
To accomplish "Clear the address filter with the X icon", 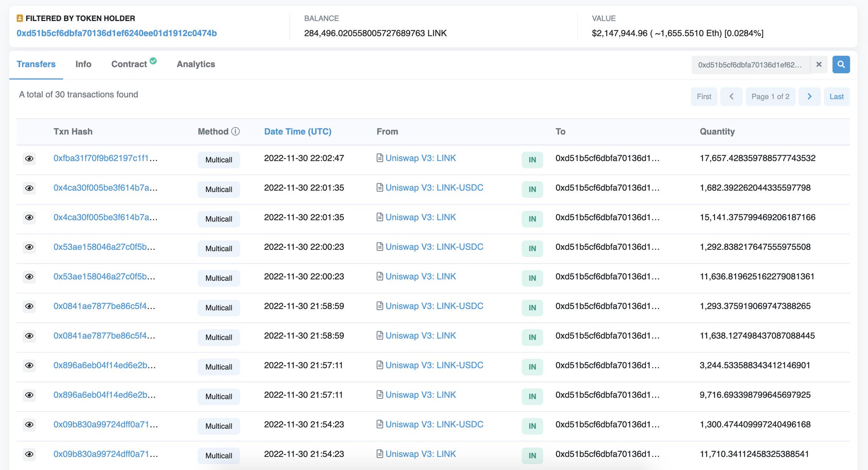I will 819,64.
